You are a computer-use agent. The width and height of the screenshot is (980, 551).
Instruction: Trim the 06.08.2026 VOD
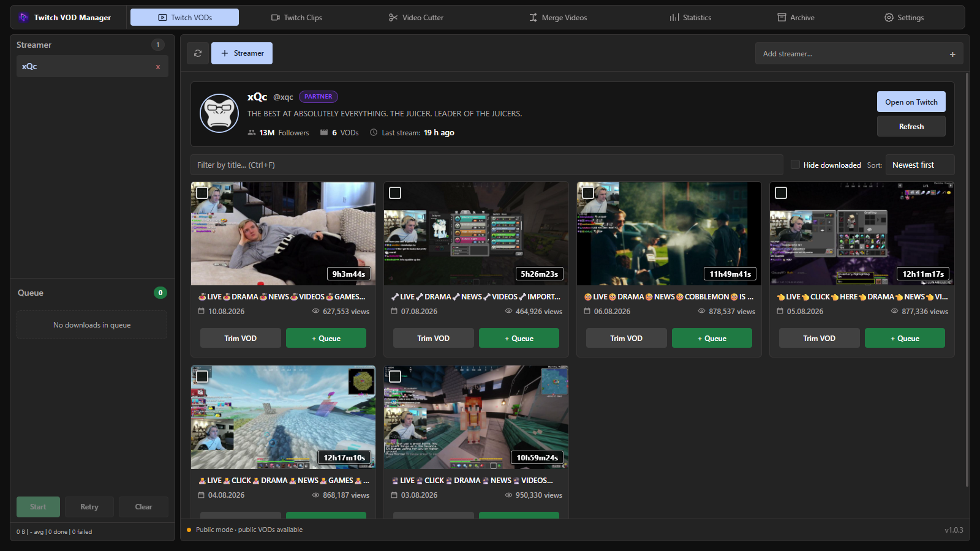pyautogui.click(x=627, y=338)
